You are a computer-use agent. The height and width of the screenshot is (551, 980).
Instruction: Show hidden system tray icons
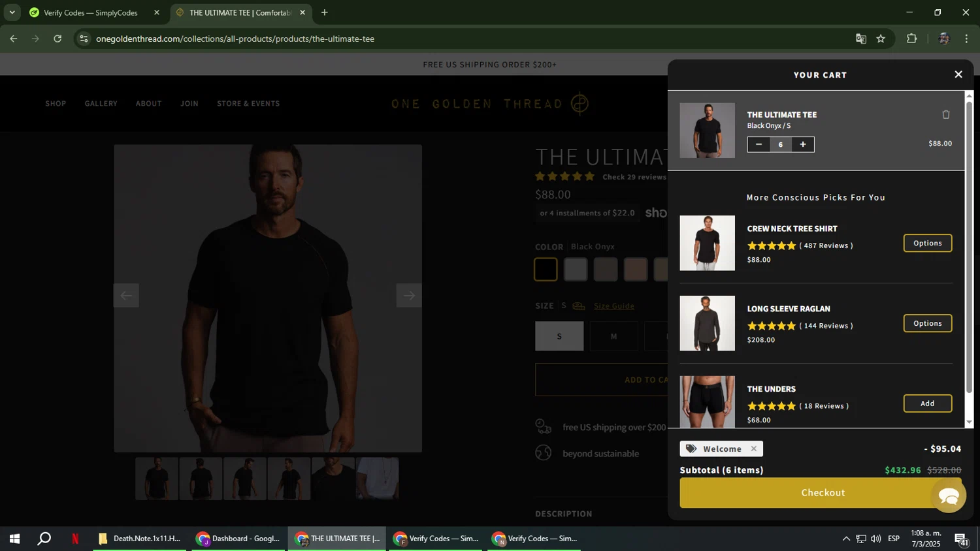pos(846,539)
